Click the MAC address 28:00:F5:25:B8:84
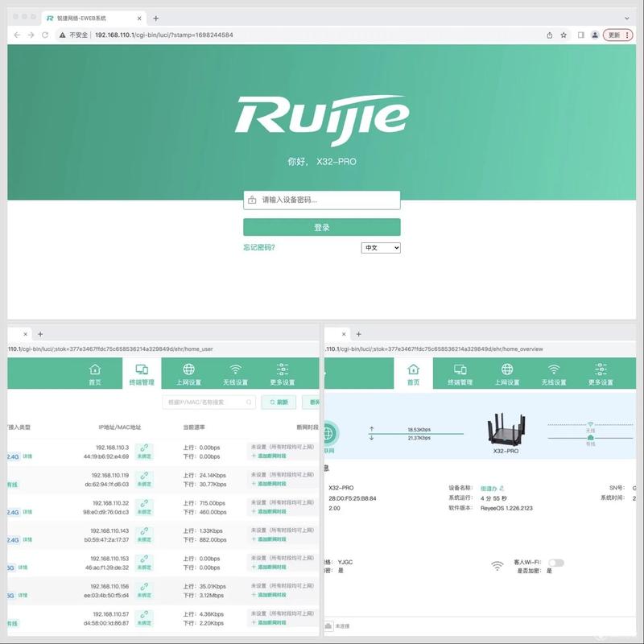The height and width of the screenshot is (644, 644). [353, 498]
